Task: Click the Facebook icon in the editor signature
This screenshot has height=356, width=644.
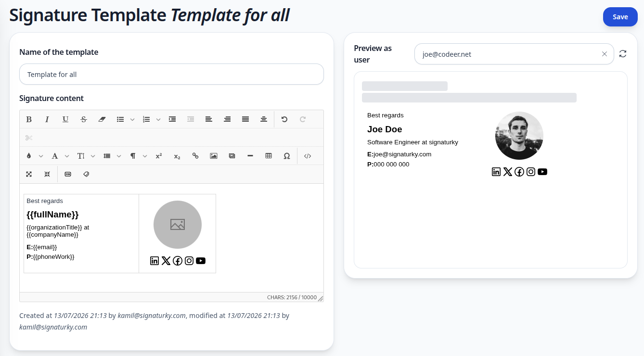Action: pyautogui.click(x=178, y=261)
